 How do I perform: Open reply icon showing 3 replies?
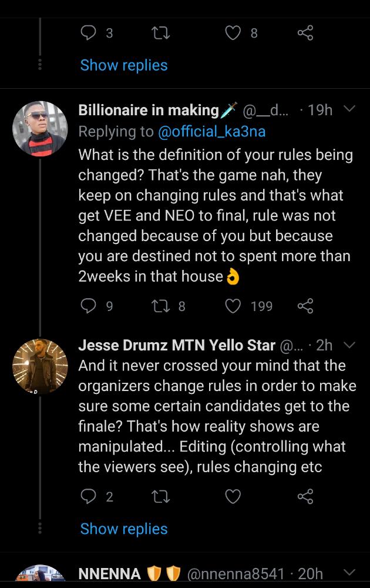(88, 34)
